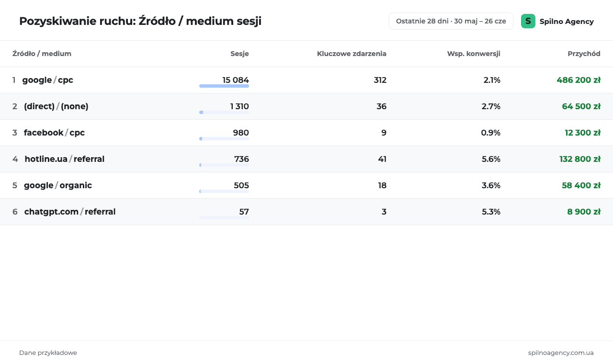Click the revenue value 132 800 zł
This screenshot has height=364, width=613.
(580, 159)
